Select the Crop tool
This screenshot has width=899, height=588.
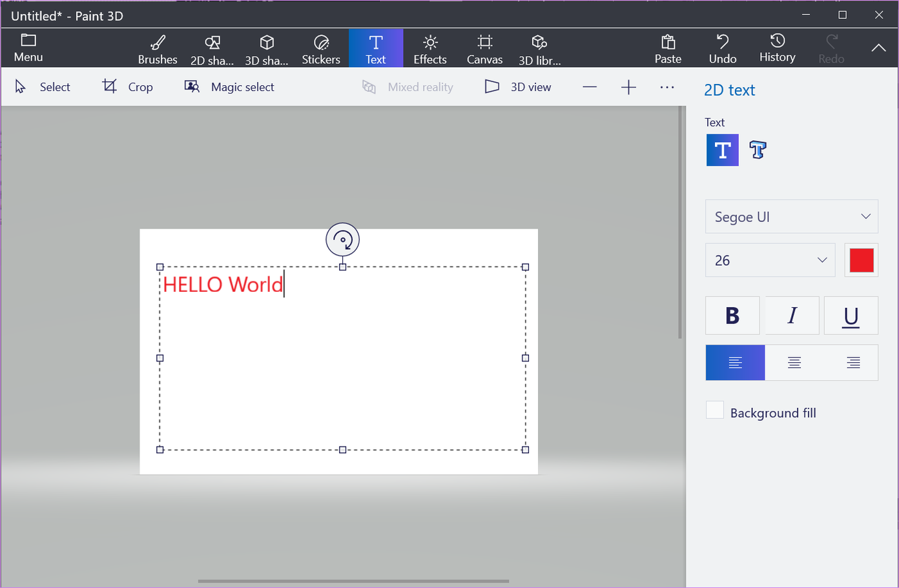coord(127,86)
